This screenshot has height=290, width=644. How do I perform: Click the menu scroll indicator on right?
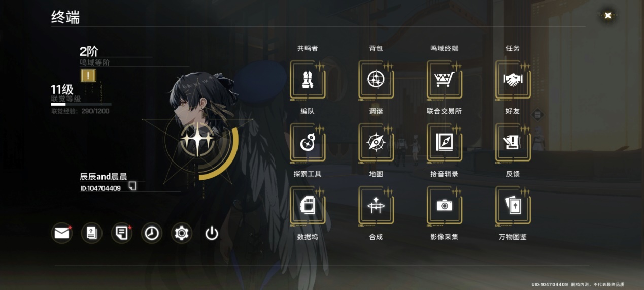537,115
